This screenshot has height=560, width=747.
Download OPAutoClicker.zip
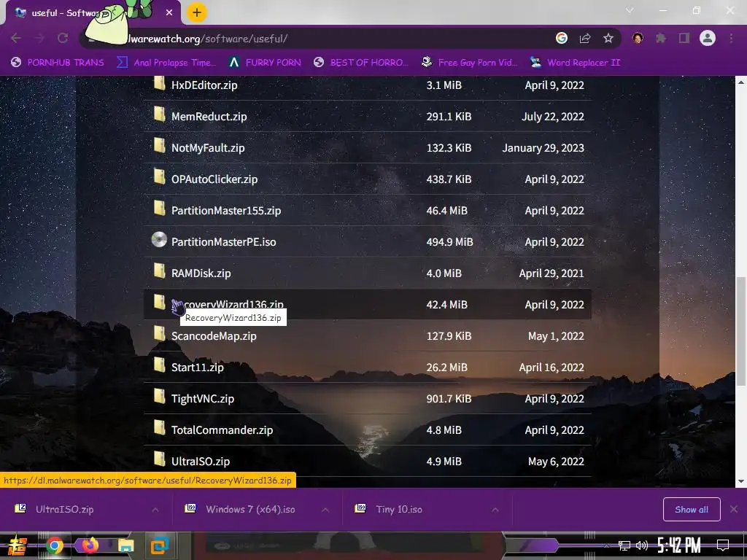[214, 179]
